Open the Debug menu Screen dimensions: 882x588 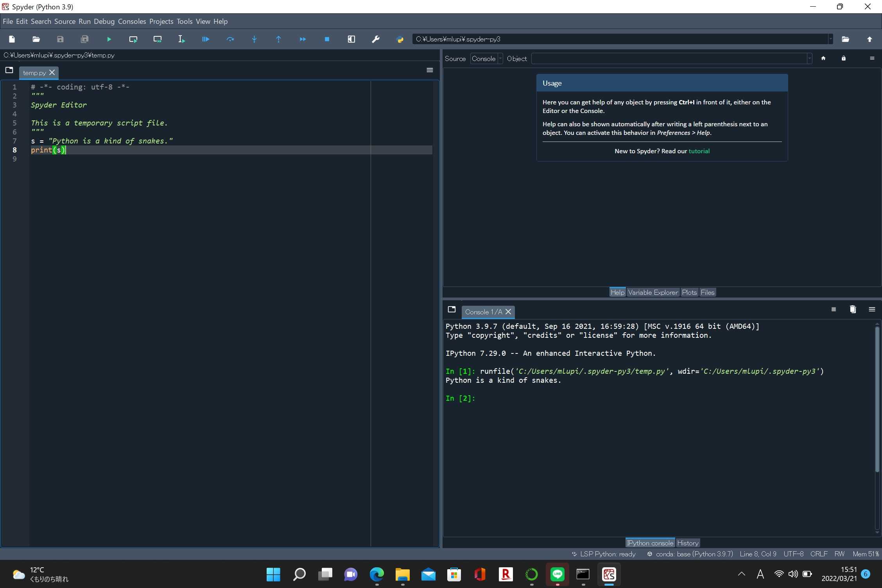[x=104, y=22]
